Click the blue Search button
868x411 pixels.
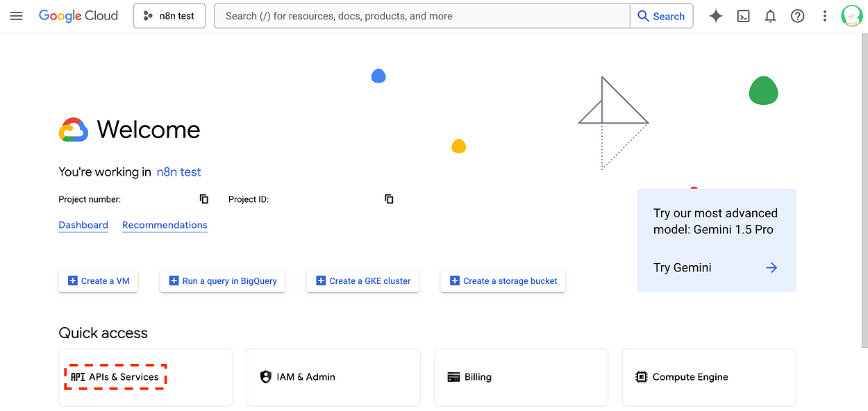[x=661, y=16]
